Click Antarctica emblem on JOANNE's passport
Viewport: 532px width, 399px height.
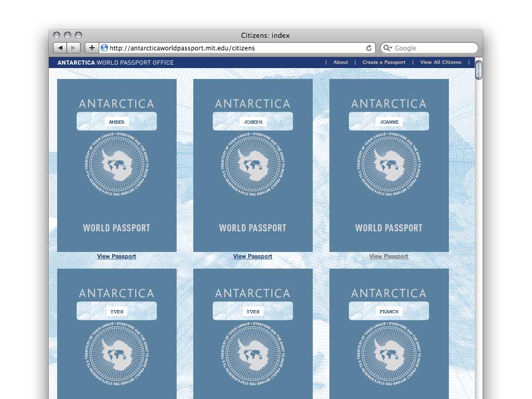[x=389, y=165]
